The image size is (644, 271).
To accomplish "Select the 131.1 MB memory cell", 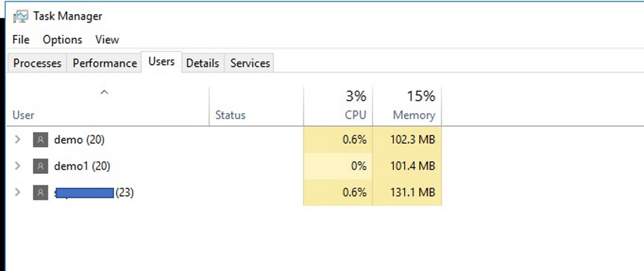I will point(407,192).
